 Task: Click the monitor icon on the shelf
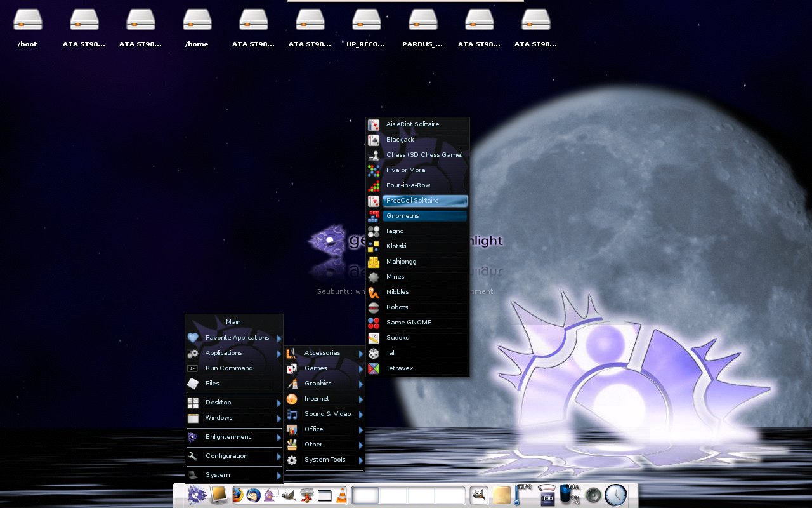coord(219,494)
